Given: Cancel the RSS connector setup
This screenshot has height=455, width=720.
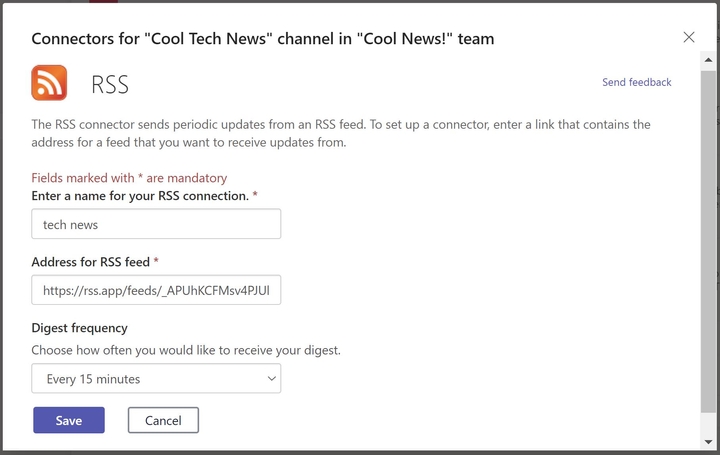Looking at the screenshot, I should [163, 420].
